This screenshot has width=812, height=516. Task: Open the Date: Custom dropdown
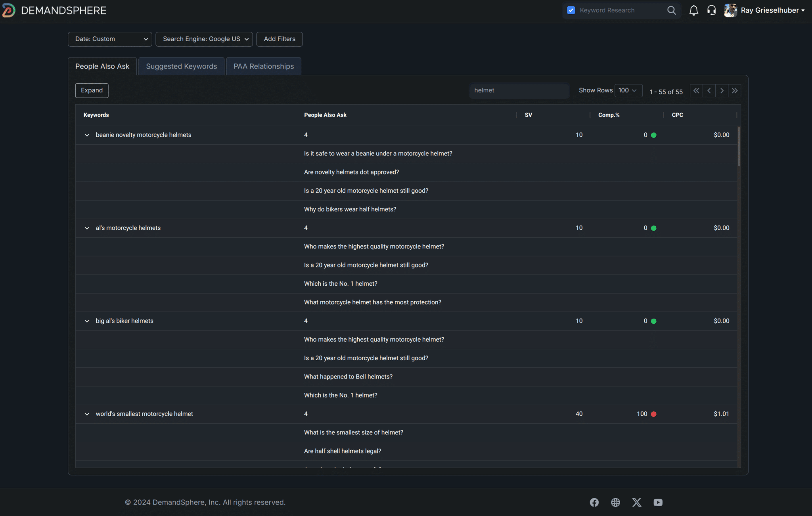pyautogui.click(x=110, y=39)
